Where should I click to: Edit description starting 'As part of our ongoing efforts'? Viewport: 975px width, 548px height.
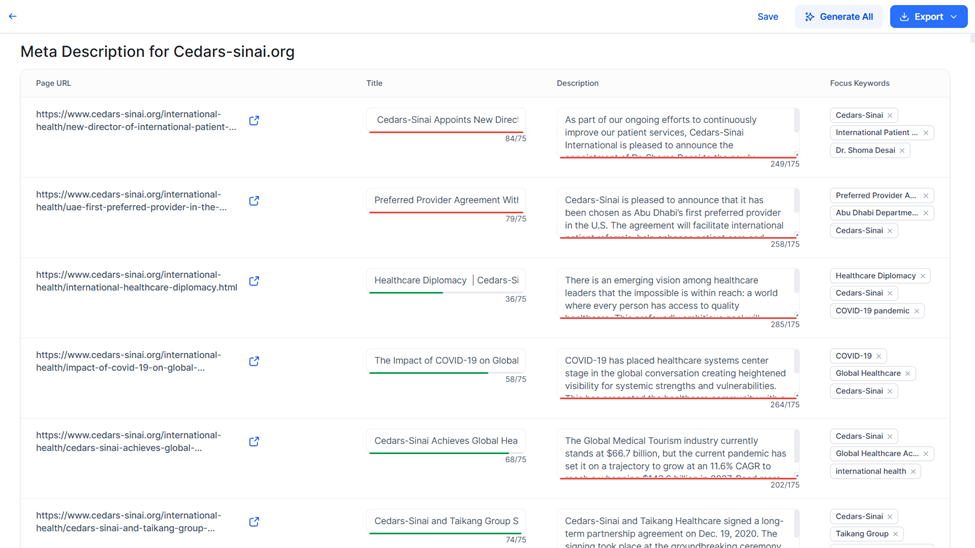tap(678, 132)
